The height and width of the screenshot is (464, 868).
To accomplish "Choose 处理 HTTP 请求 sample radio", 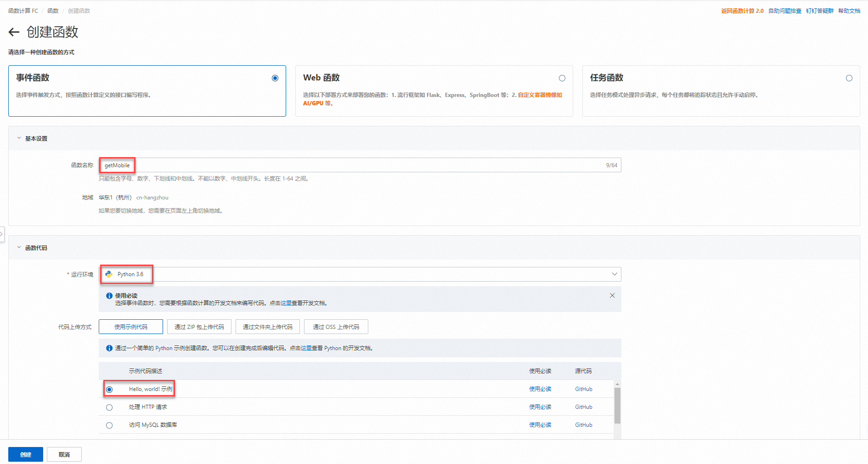I will tap(109, 407).
